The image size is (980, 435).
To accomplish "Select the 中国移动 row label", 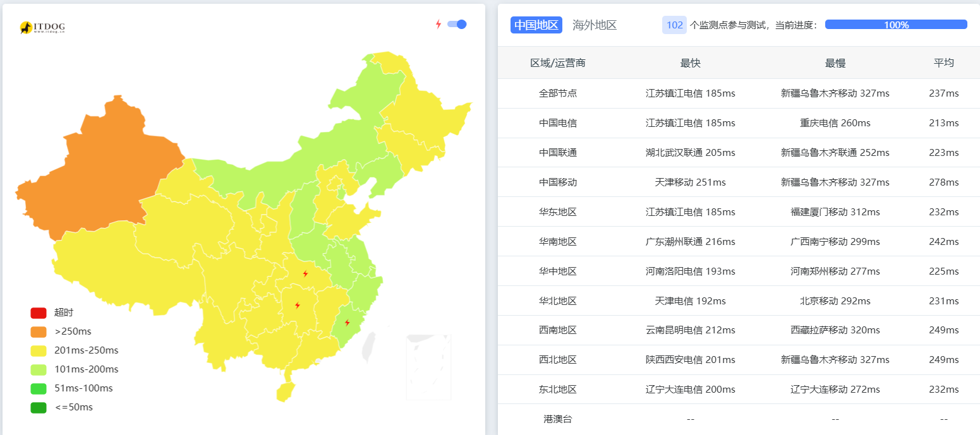I will (x=558, y=182).
